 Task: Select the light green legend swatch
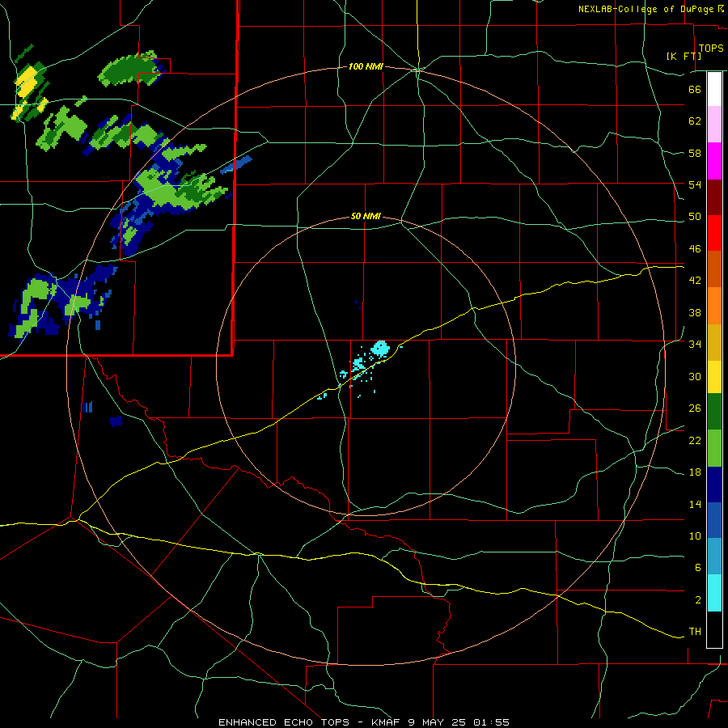(x=714, y=448)
